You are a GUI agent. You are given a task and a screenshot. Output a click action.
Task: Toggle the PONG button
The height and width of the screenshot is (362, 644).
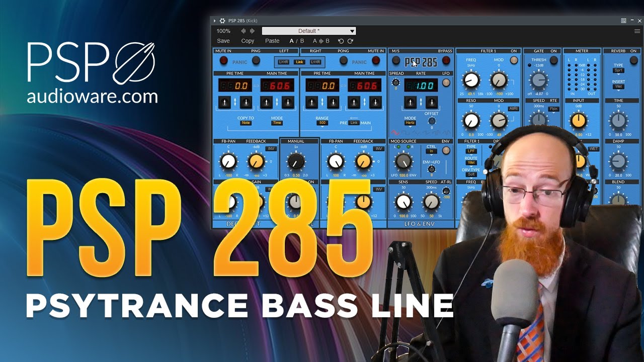[x=343, y=61]
